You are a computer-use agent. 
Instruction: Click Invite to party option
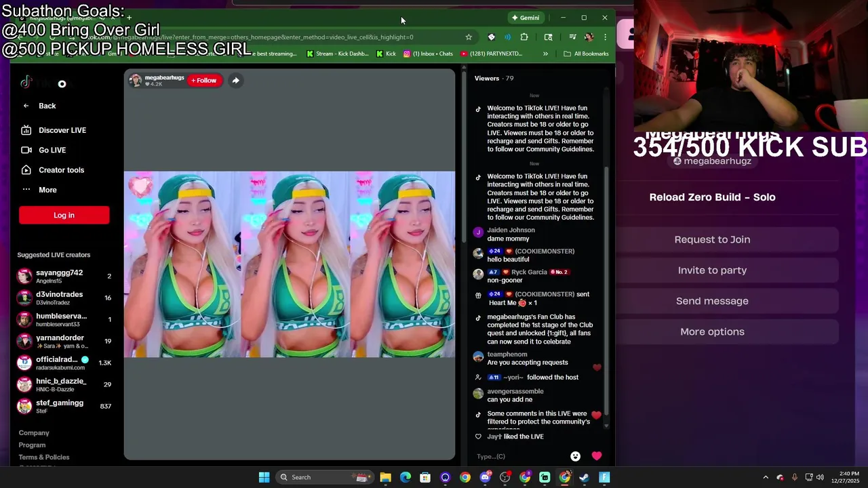click(712, 270)
